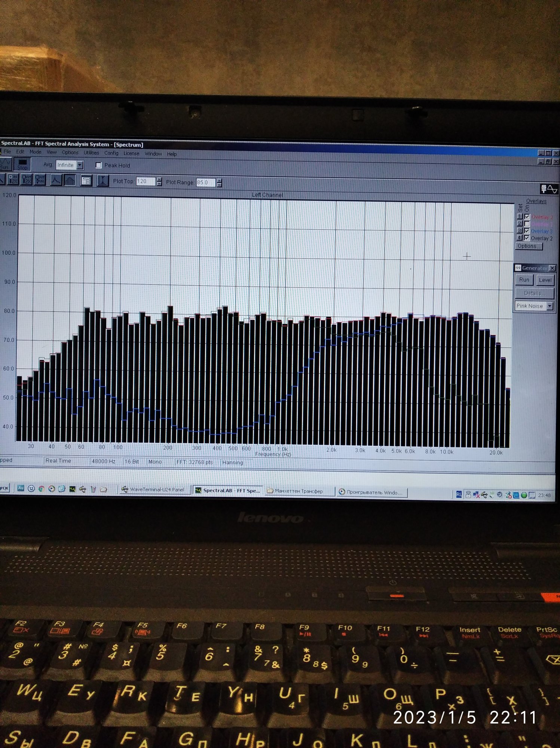
Task: Open the Mode menu
Action: (x=36, y=152)
